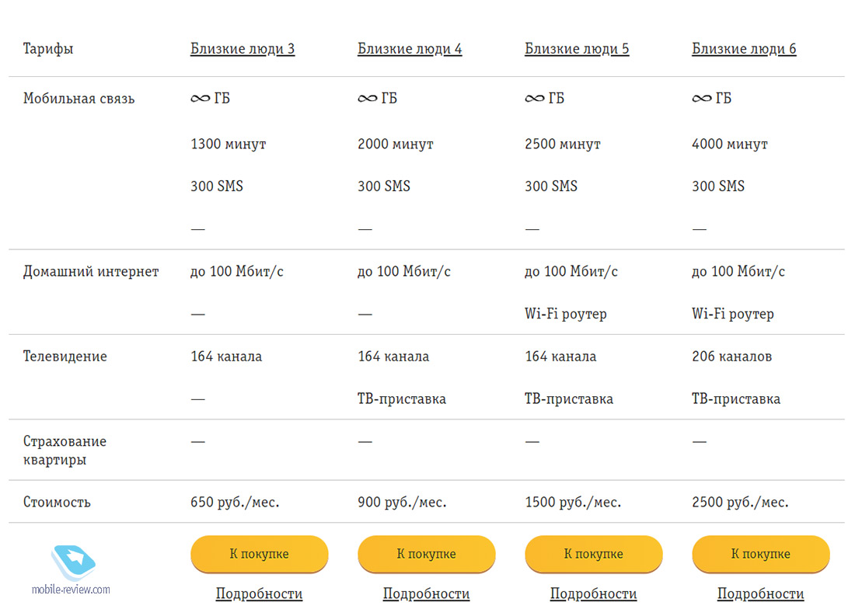Select the 4000 минут cell
The height and width of the screenshot is (616, 855).
click(x=730, y=144)
